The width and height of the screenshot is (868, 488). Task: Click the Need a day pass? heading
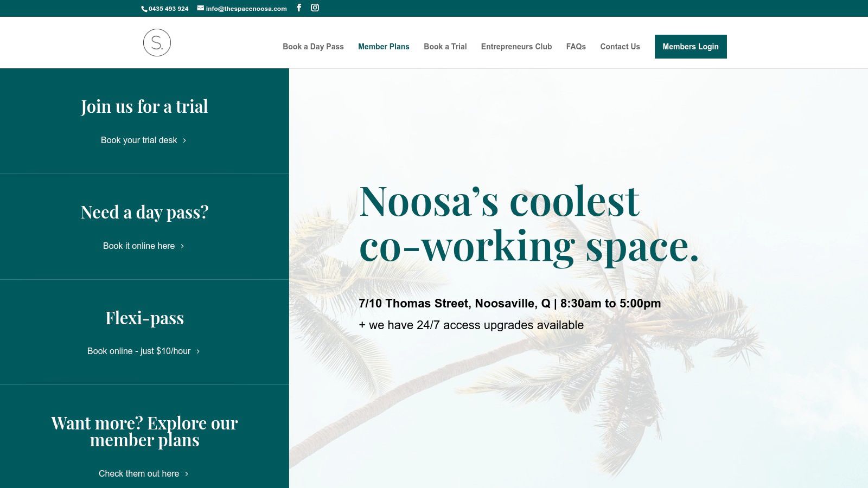coord(144,212)
